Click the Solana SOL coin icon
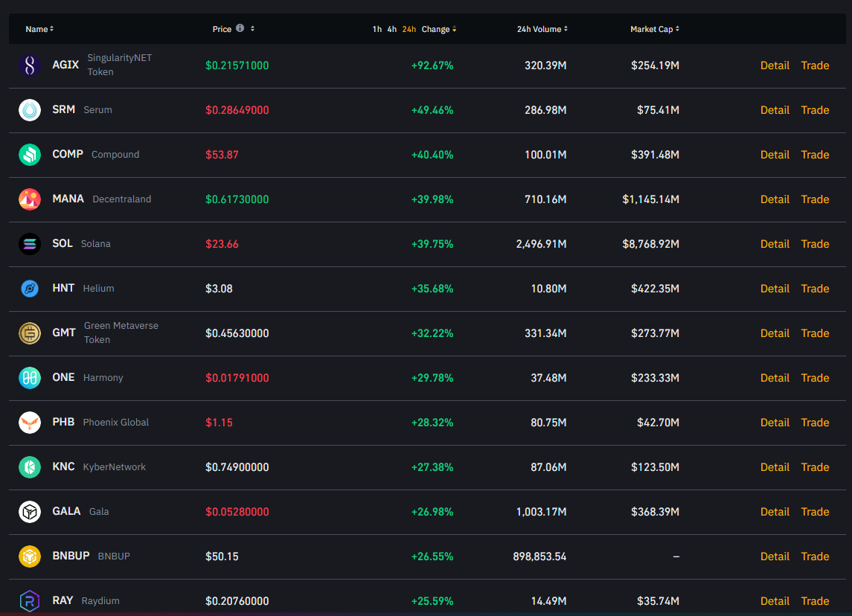The height and width of the screenshot is (616, 852). tap(30, 244)
